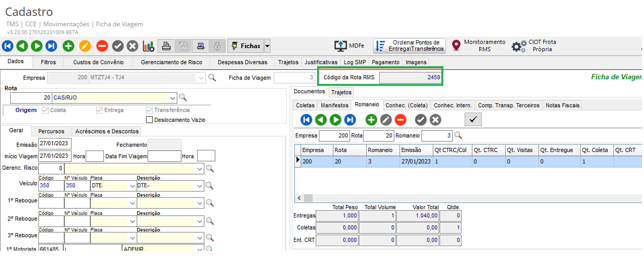Image resolution: width=644 pixels, height=264 pixels.
Task: Click the grid's horizontal scrollbar left arrow
Action: (299, 198)
